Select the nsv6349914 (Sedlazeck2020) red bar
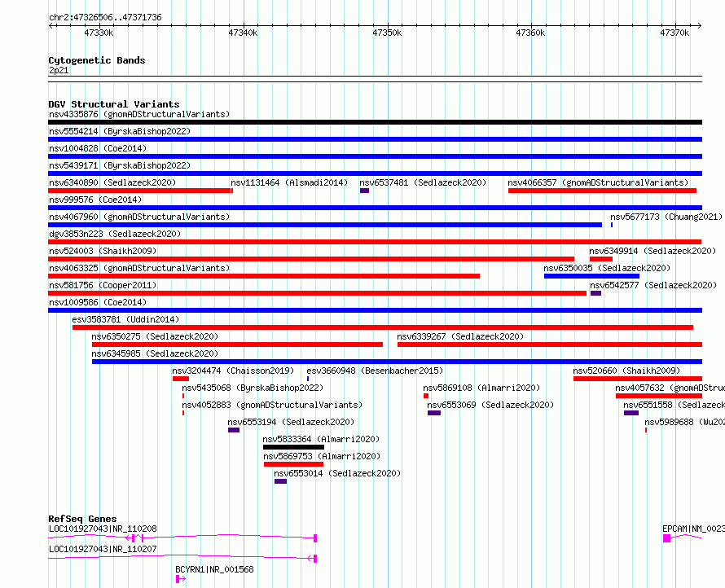 [601, 259]
